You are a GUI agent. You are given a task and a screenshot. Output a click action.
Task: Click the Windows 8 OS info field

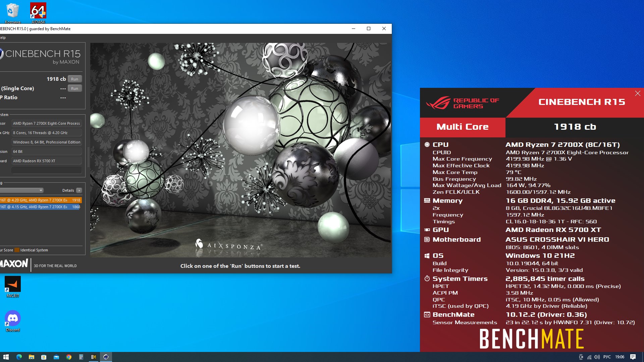click(47, 142)
